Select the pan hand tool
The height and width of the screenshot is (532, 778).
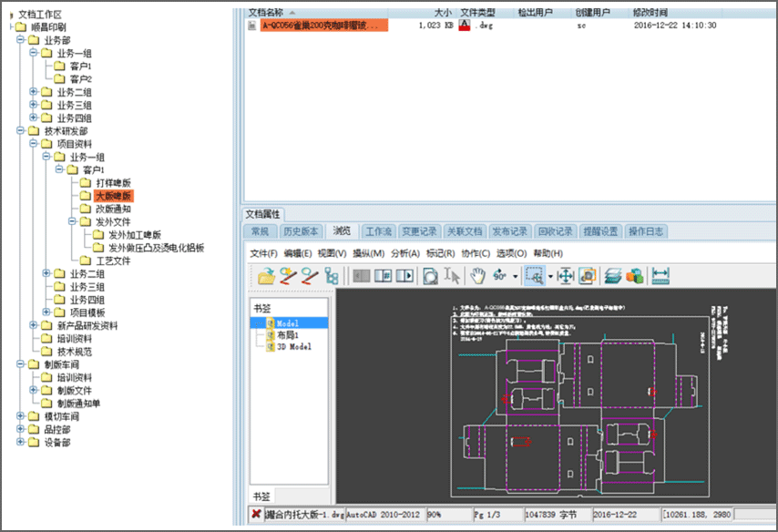click(477, 275)
